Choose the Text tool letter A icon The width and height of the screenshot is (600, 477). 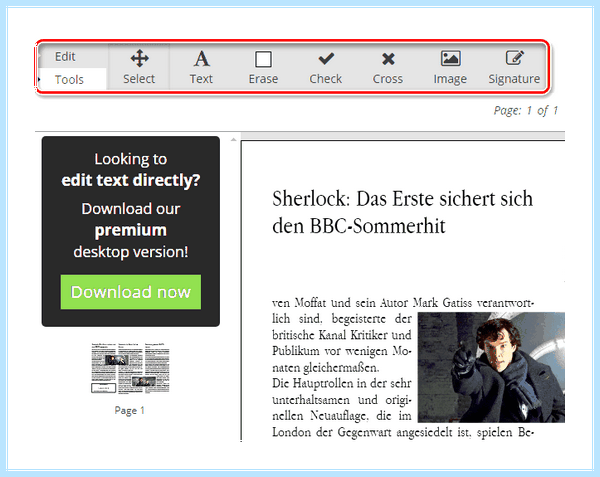(x=201, y=59)
